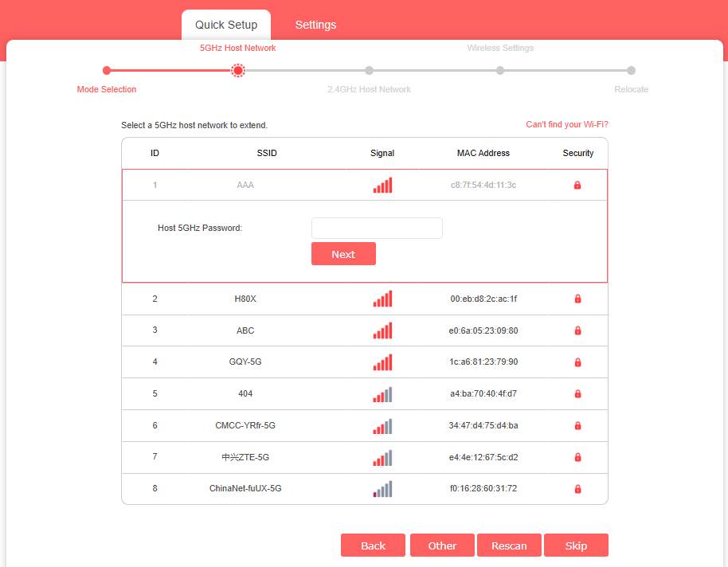Screen dimensions: 728x567
Task: Switch to the Settings tab
Action: (x=315, y=25)
